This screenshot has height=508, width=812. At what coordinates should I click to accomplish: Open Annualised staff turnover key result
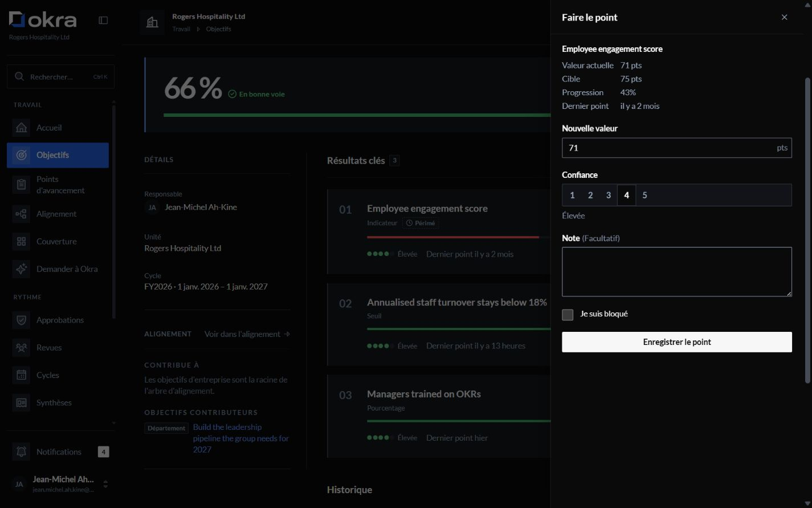(457, 303)
